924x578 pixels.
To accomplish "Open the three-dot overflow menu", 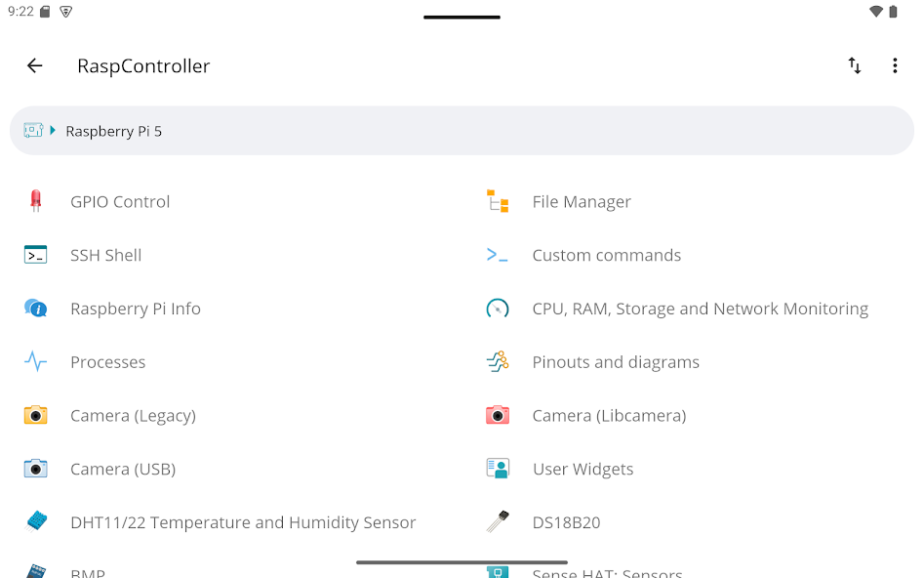I will click(895, 65).
